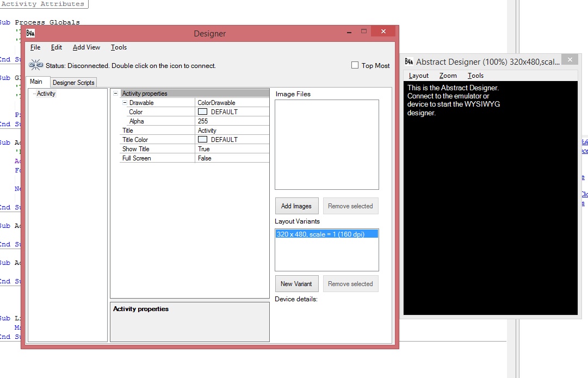Click the Show Title value True
The image size is (588, 378).
[232, 149]
